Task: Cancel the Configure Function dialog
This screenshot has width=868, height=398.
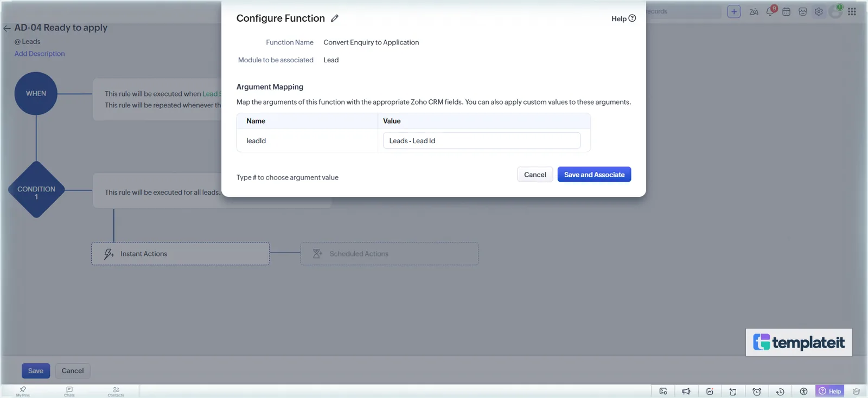Action: [x=535, y=175]
